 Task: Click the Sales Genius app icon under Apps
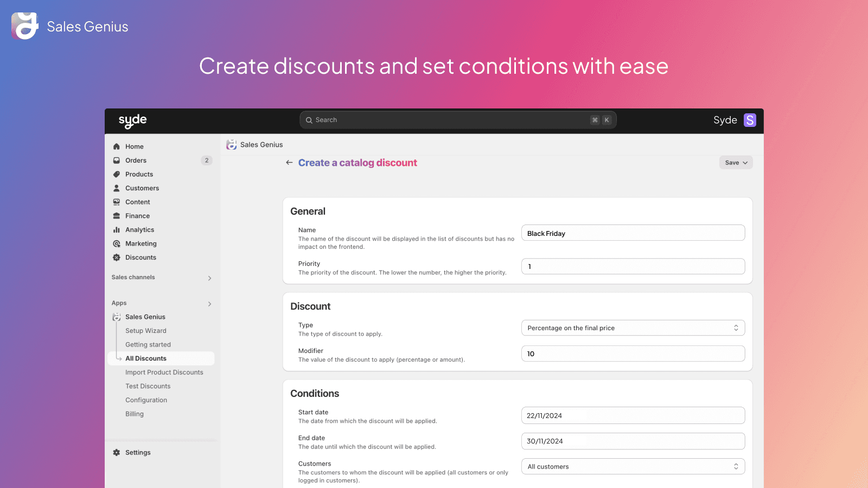click(x=116, y=317)
